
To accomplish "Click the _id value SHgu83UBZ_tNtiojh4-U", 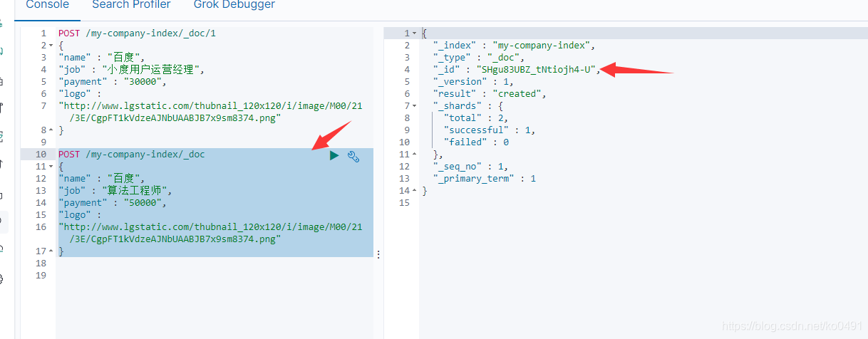I will (x=538, y=70).
